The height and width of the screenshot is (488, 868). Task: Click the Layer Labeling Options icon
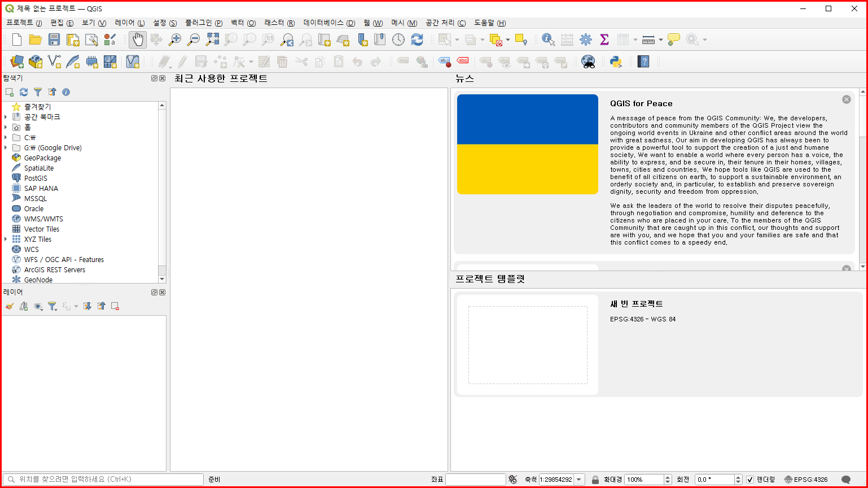coord(444,61)
